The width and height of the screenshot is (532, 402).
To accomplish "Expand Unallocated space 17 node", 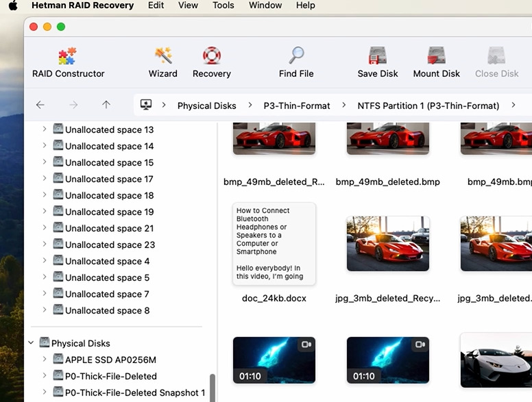I will coord(45,178).
